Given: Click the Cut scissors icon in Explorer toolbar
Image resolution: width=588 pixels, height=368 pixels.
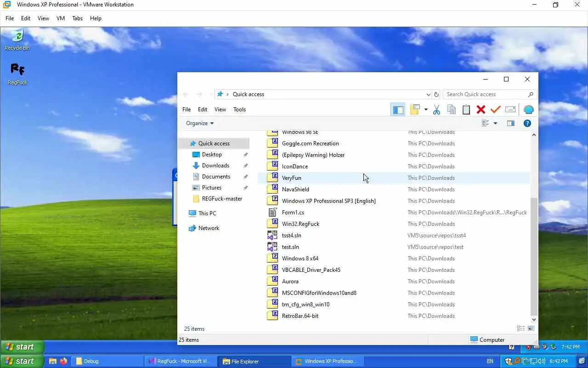Looking at the screenshot, I should click(436, 109).
